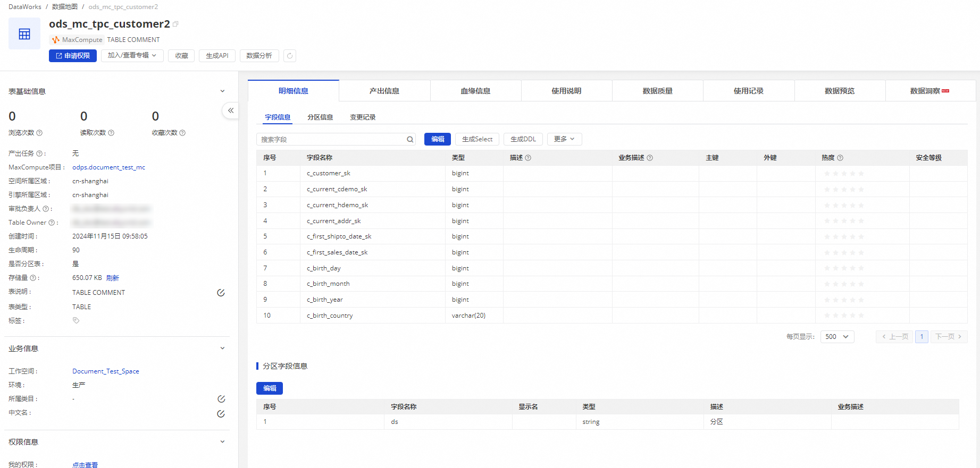Click page number 1 in pagination
The image size is (980, 468).
click(922, 337)
